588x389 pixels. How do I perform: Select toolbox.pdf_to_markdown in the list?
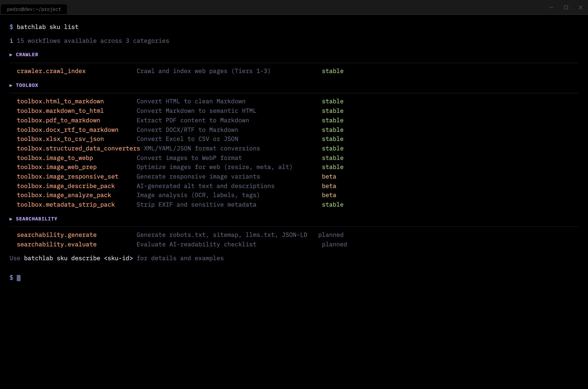pos(59,120)
